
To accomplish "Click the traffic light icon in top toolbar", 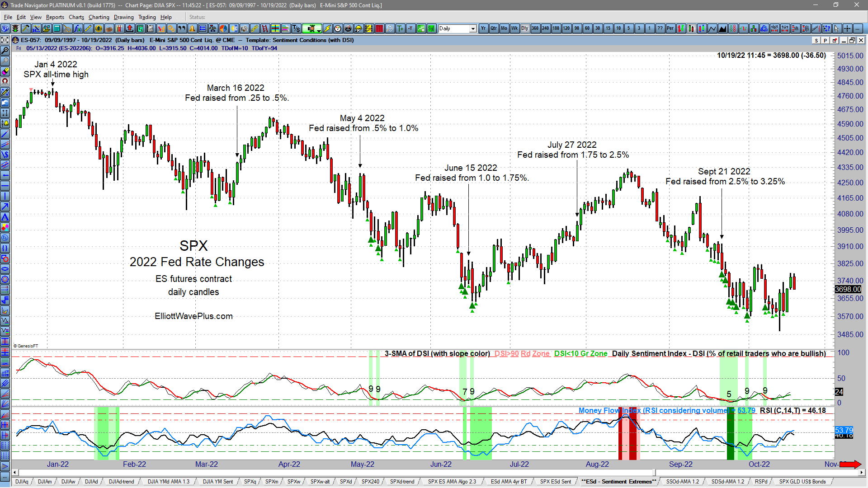I will [x=15, y=28].
